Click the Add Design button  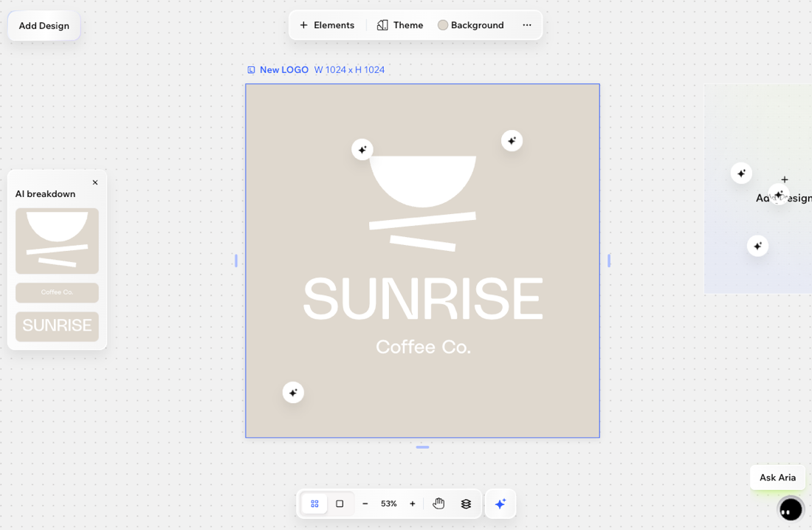point(44,26)
